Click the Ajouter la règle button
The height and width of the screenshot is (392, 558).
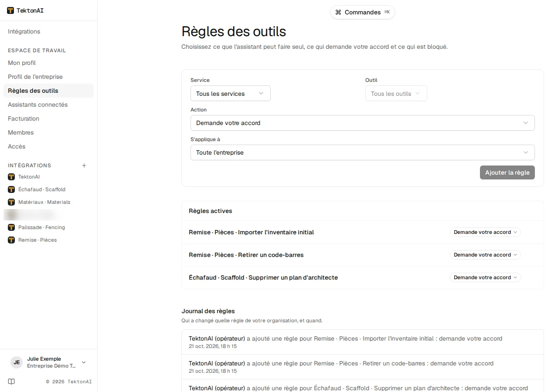click(x=507, y=172)
